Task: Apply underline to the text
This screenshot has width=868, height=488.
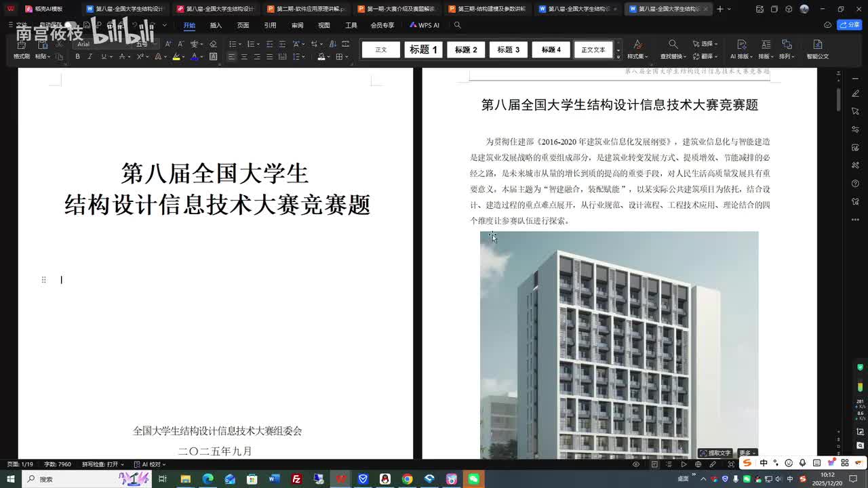Action: click(103, 57)
